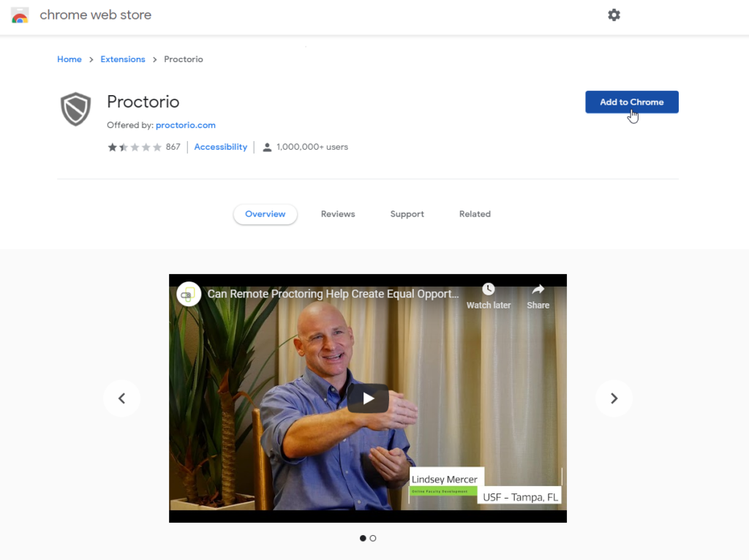Click the Proctorio shield extension icon
This screenshot has width=749, height=560.
point(75,108)
